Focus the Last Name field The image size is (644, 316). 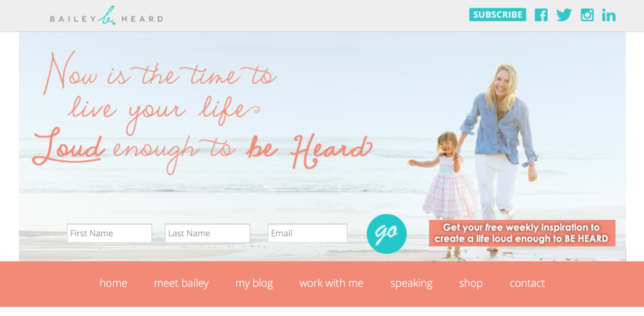click(x=208, y=233)
